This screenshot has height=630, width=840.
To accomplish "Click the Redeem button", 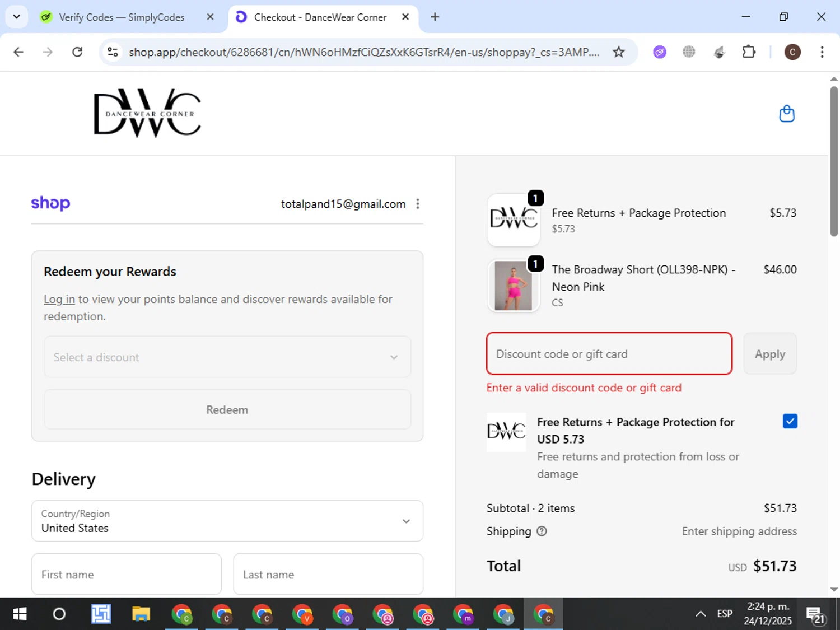I will [227, 409].
